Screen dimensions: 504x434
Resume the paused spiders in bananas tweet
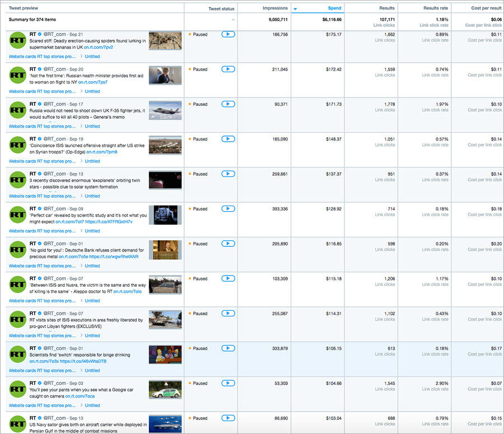coord(228,34)
